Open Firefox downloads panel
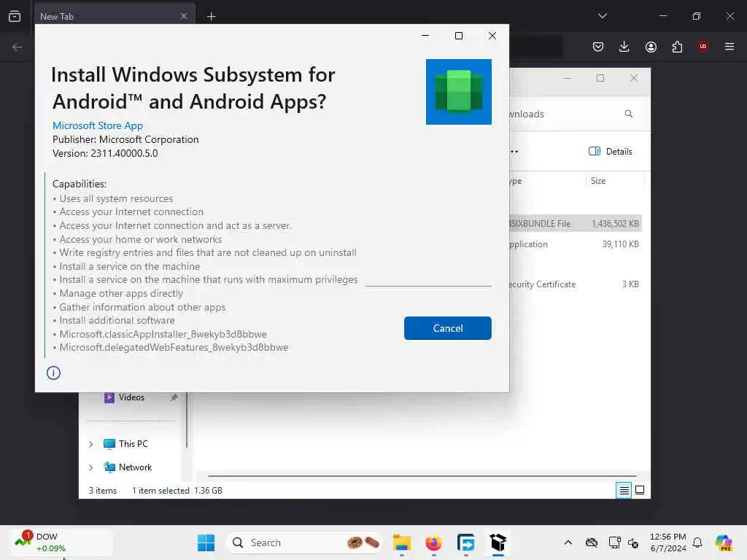 pos(624,47)
